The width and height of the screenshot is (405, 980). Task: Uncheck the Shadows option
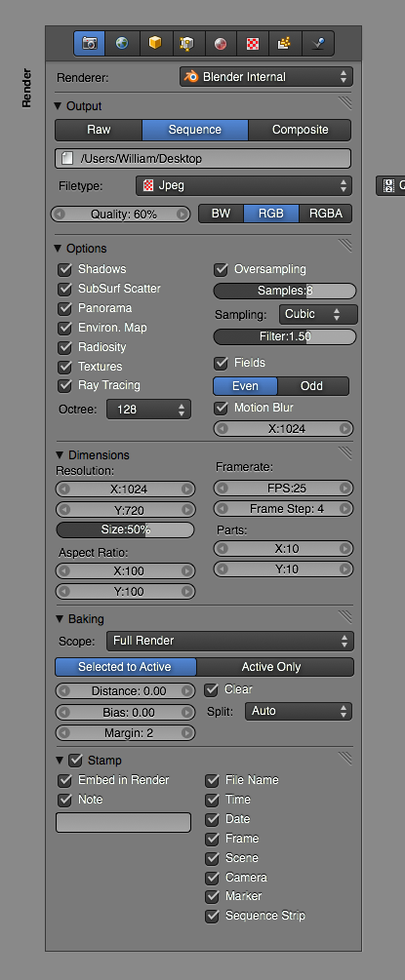tap(64, 269)
